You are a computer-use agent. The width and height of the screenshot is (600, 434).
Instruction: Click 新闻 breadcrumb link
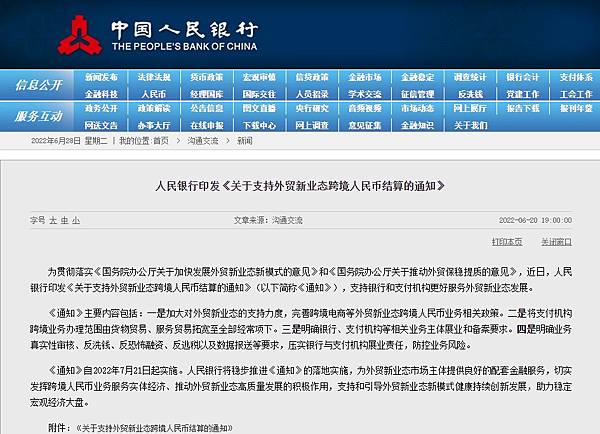[x=245, y=141]
